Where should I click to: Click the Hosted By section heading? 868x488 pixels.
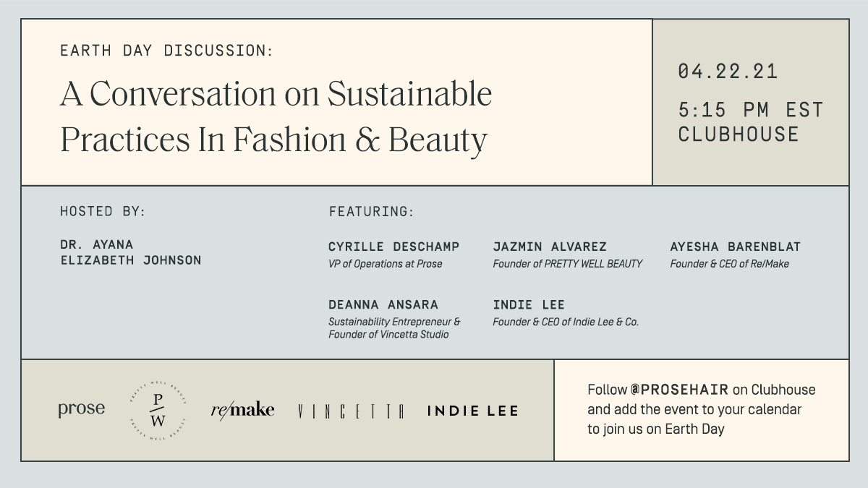[103, 212]
